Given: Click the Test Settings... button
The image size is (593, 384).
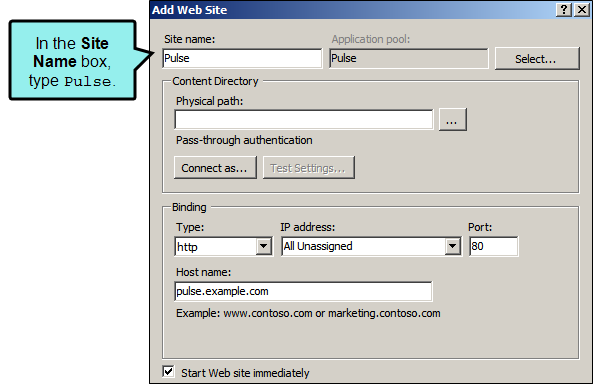Looking at the screenshot, I should pyautogui.click(x=309, y=168).
